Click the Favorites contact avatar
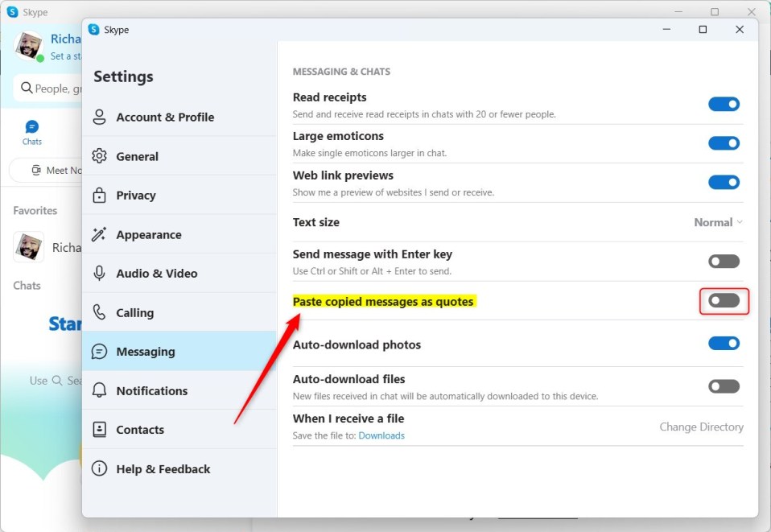 pyautogui.click(x=28, y=247)
